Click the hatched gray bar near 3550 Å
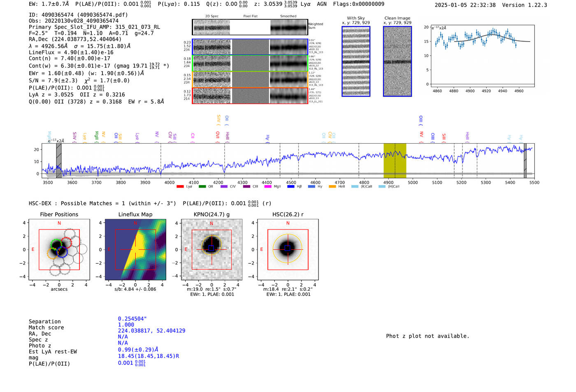The width and height of the screenshot is (576, 392). click(x=59, y=160)
